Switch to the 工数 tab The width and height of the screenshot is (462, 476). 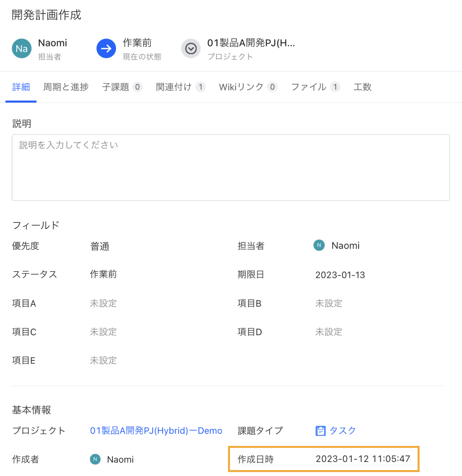(x=362, y=87)
